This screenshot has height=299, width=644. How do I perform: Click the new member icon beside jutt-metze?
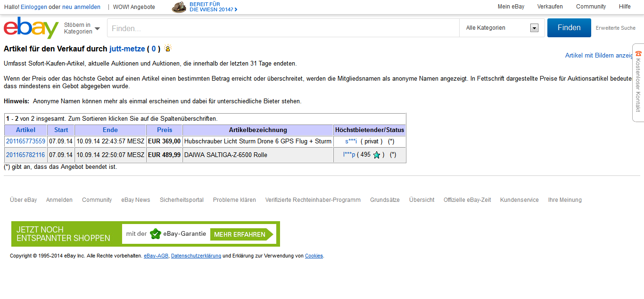[x=167, y=48]
